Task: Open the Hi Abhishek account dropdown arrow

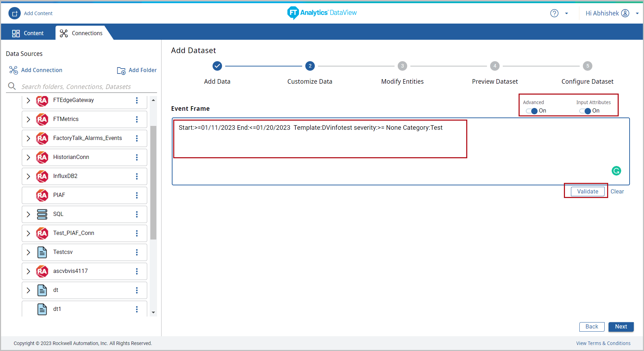Action: point(637,14)
